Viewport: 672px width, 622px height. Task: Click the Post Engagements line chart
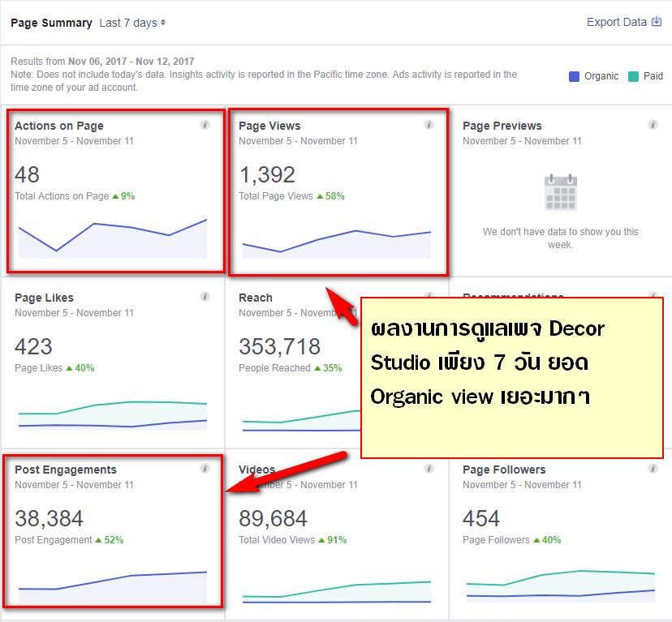[x=113, y=586]
